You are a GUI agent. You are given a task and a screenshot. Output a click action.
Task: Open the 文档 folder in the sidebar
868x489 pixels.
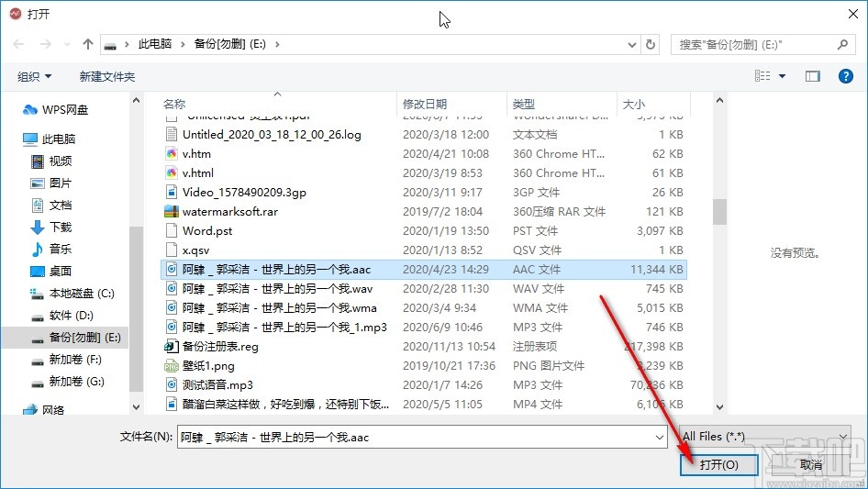52,206
